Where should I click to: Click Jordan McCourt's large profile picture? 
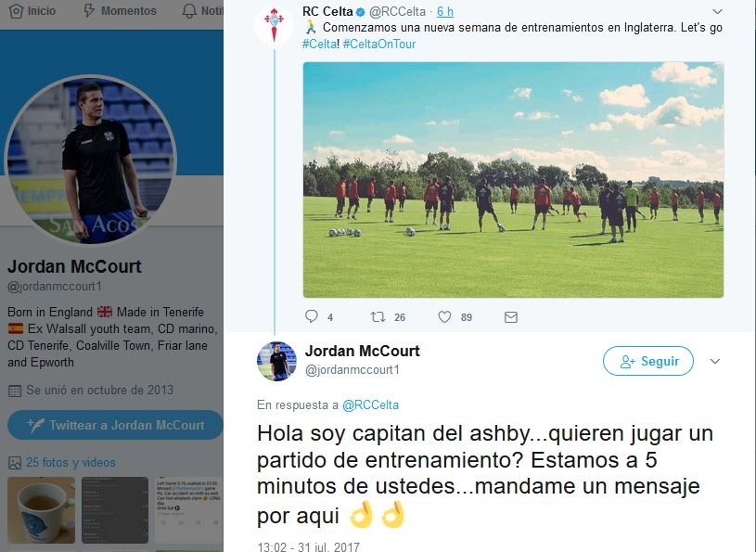[x=90, y=160]
